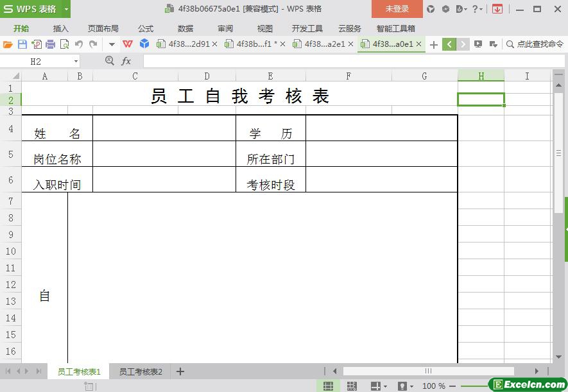Add a new worksheet with plus button

[x=180, y=371]
